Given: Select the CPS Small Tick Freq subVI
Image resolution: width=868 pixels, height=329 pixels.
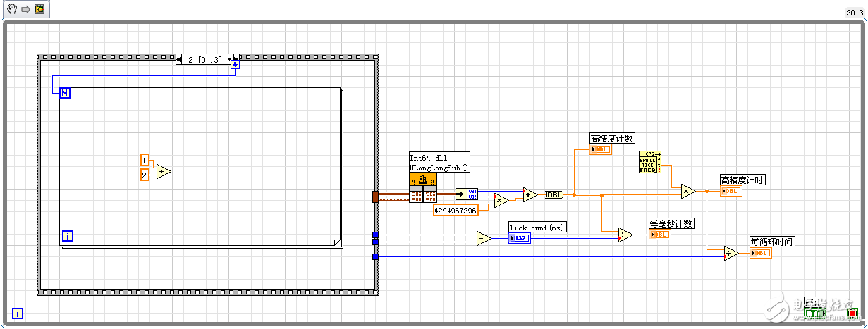Looking at the screenshot, I should 649,162.
